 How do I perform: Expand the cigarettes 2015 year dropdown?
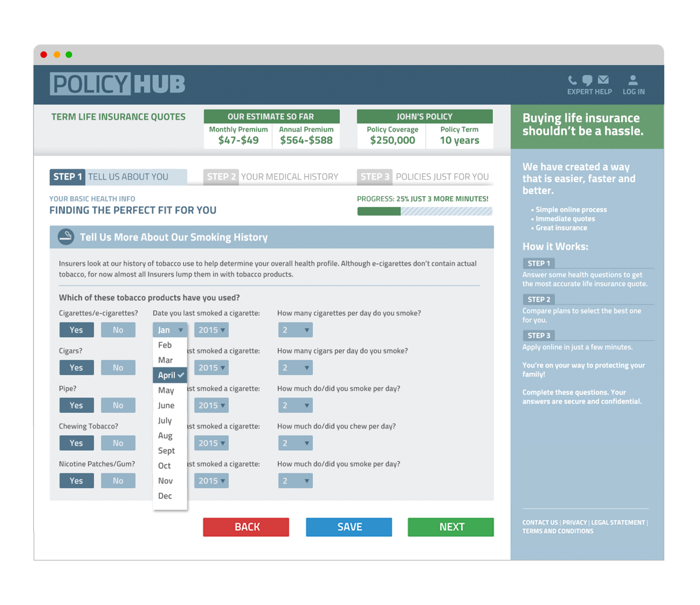(x=211, y=330)
